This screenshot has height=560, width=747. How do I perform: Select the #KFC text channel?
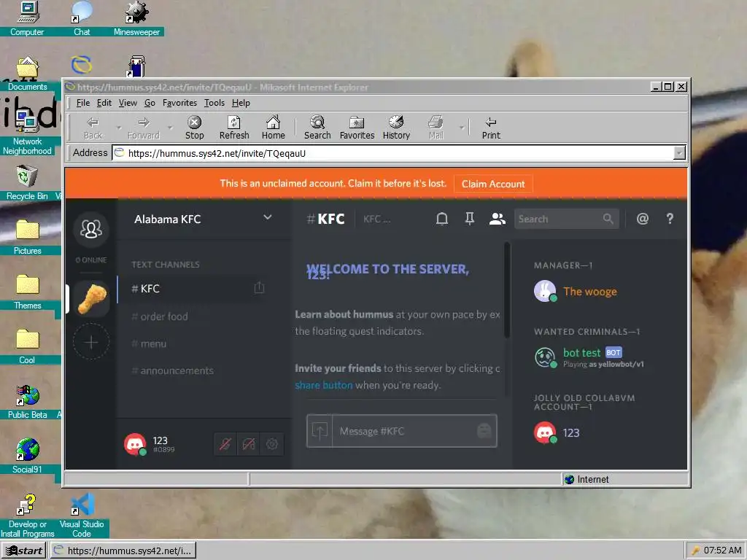pos(193,289)
